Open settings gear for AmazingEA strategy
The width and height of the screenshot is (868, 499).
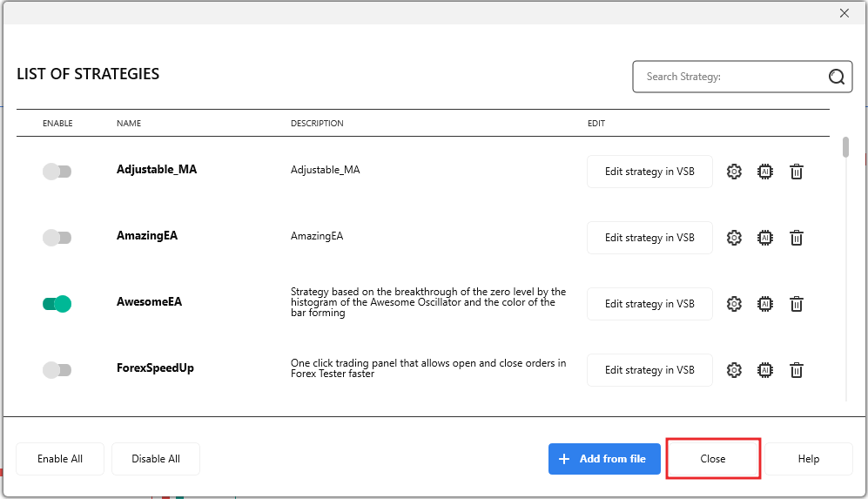(x=734, y=238)
